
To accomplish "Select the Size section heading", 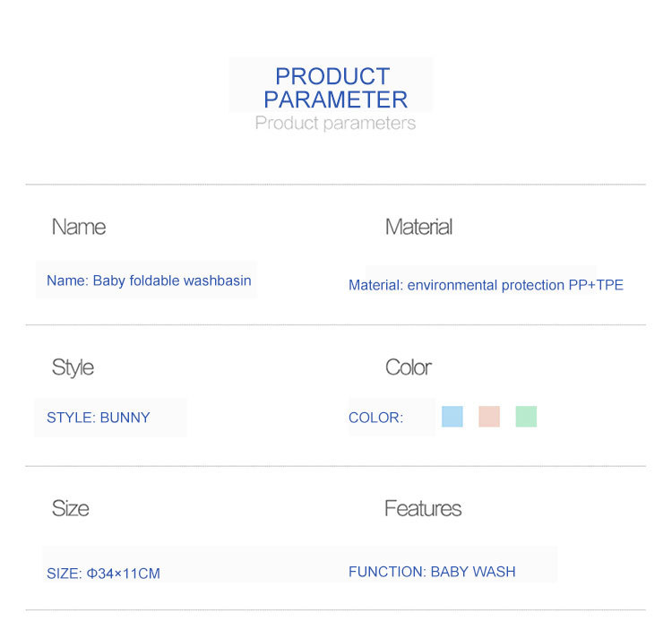I will click(70, 508).
